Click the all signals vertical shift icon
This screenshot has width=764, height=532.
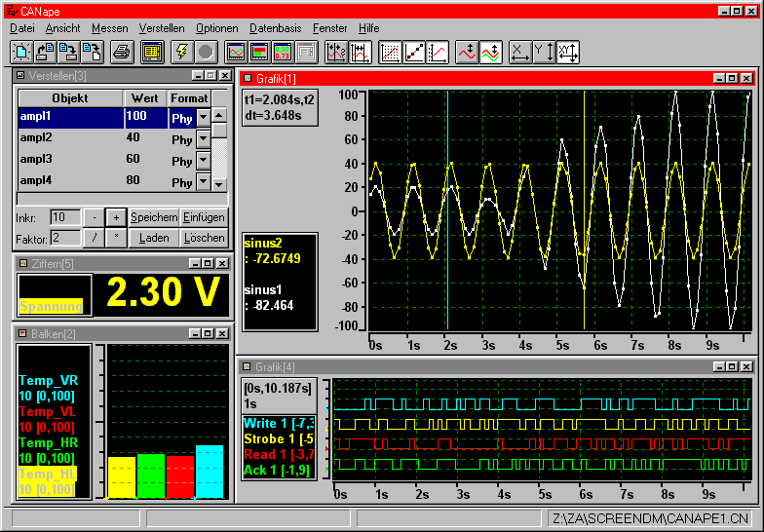pyautogui.click(x=491, y=52)
